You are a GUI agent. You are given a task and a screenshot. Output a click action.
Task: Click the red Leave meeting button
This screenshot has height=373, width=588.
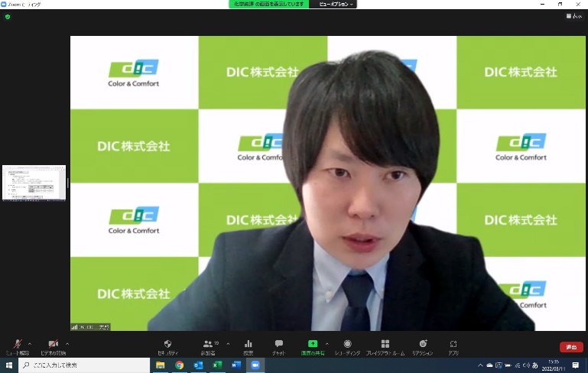tap(571, 347)
